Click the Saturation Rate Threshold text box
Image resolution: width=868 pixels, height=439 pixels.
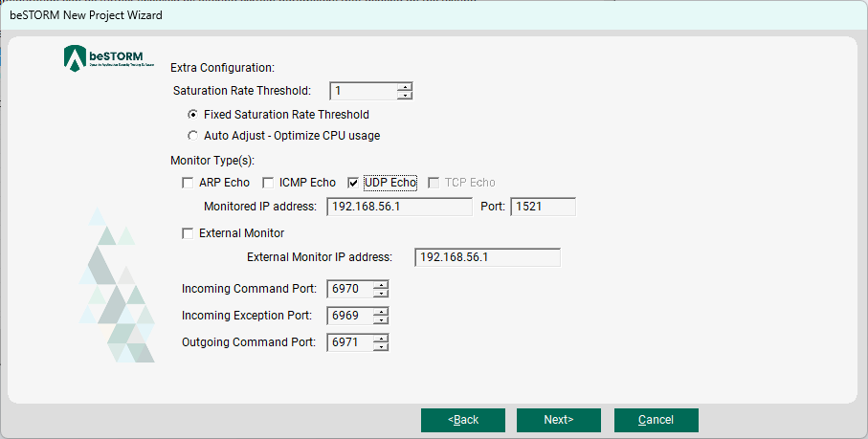click(363, 91)
